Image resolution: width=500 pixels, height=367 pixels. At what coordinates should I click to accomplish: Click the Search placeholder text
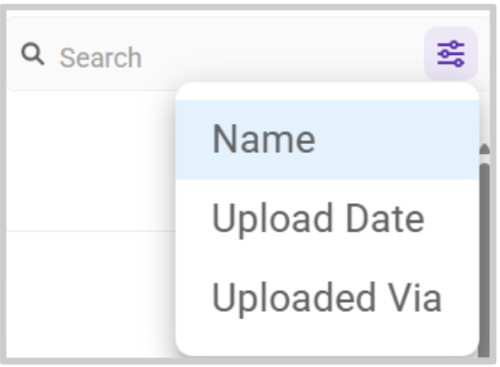coord(100,58)
